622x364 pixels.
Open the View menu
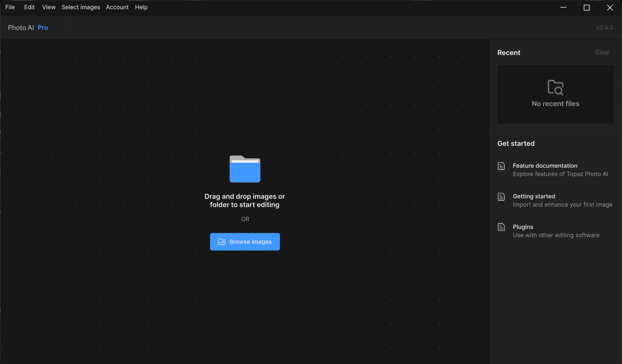tap(49, 7)
